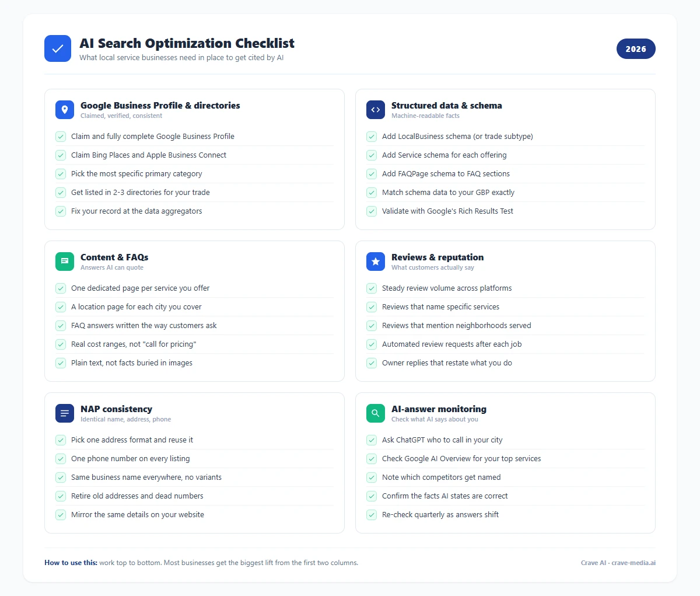
Task: Click 'Machine-readable facts' caption
Action: click(x=425, y=116)
